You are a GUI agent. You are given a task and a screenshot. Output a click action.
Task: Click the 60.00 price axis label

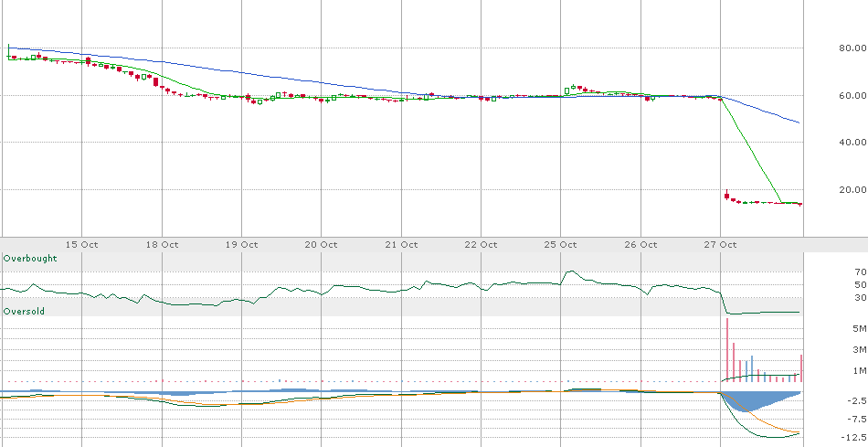click(852, 95)
